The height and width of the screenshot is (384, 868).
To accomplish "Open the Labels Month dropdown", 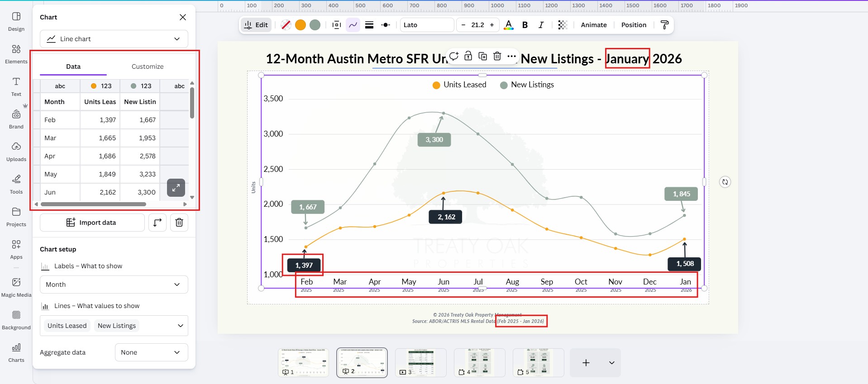I will click(114, 284).
